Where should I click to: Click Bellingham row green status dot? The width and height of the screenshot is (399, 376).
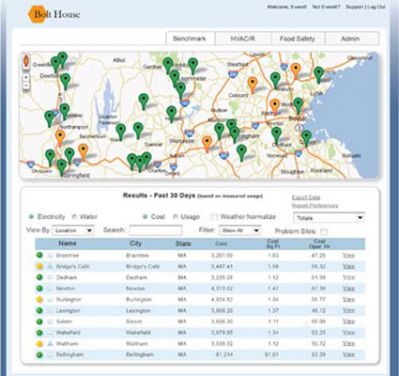[x=40, y=355]
